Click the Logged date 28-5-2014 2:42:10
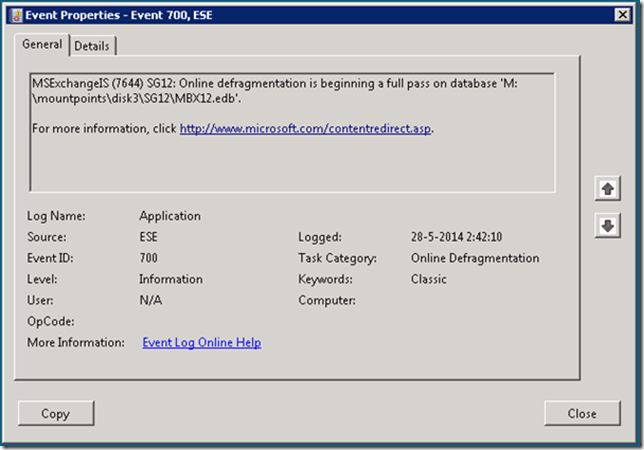The image size is (644, 450). (x=458, y=237)
